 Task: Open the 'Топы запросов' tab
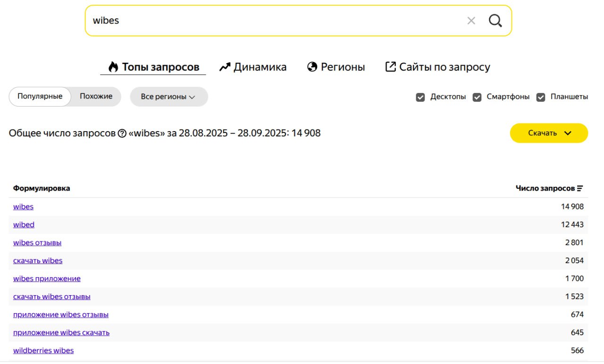point(153,67)
